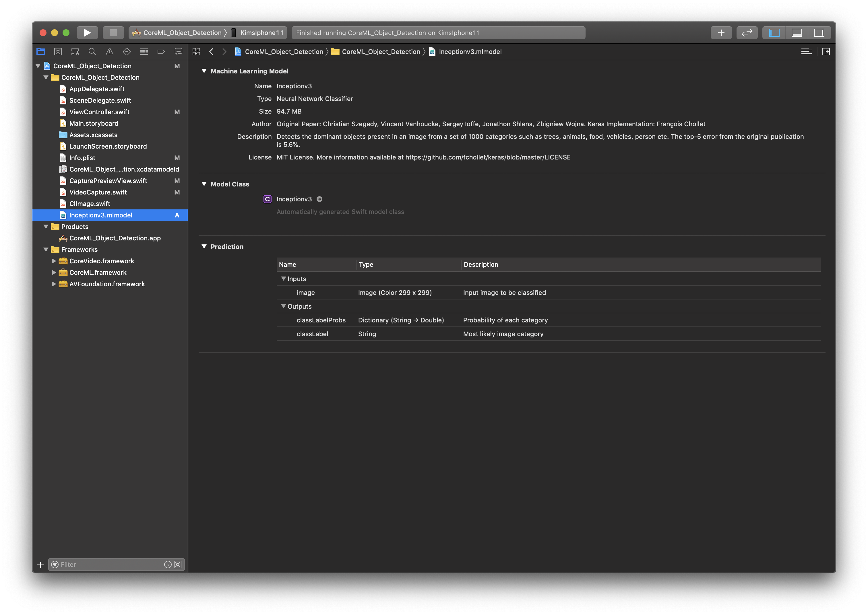Image resolution: width=868 pixels, height=615 pixels.
Task: Expand the CoreML.framework item
Action: pyautogui.click(x=54, y=272)
